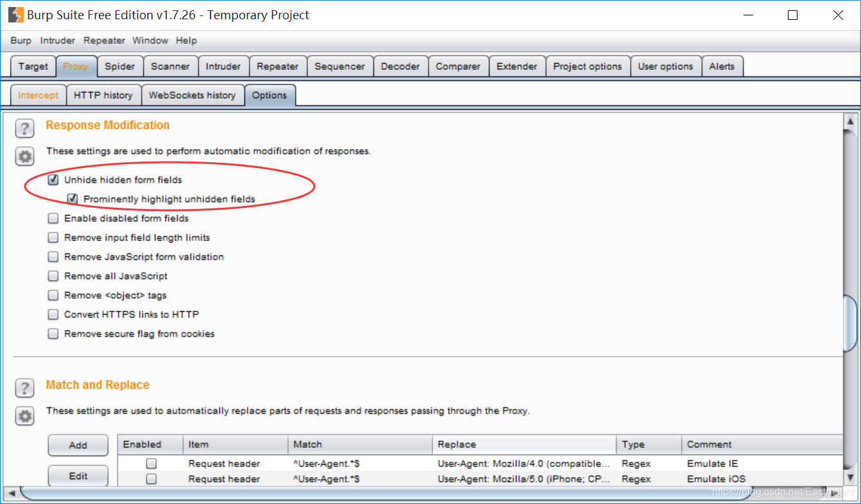Check Remove JavaScript form validation
The height and width of the screenshot is (504, 861).
point(53,256)
